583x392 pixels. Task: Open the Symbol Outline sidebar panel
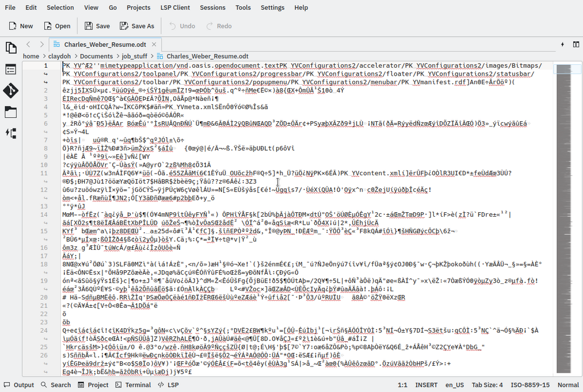point(11,69)
